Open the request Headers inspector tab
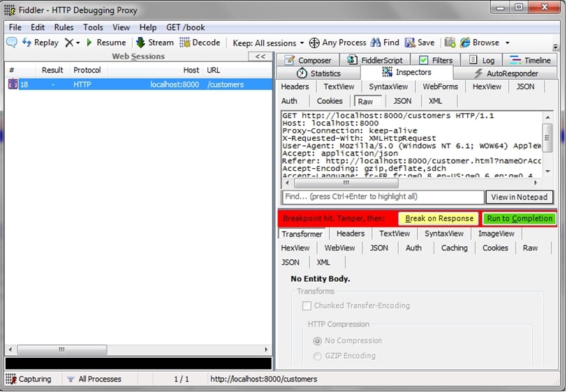Image resolution: width=567 pixels, height=392 pixels. point(295,86)
